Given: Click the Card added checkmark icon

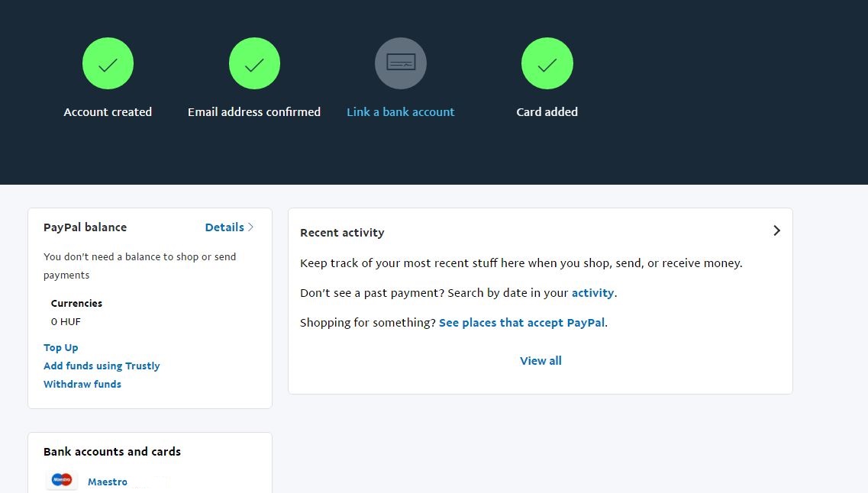Looking at the screenshot, I should tap(547, 63).
